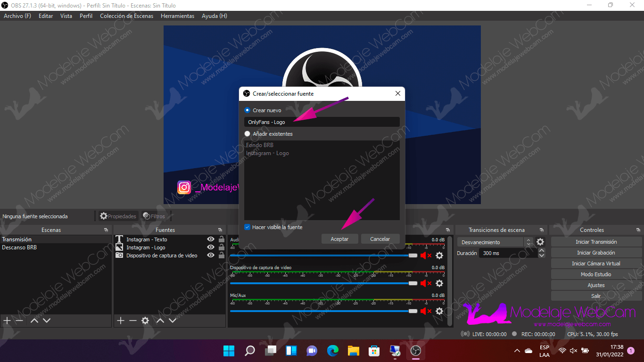Open transition properties gear next to Desvanecimiento
644x362 pixels.
(540, 242)
